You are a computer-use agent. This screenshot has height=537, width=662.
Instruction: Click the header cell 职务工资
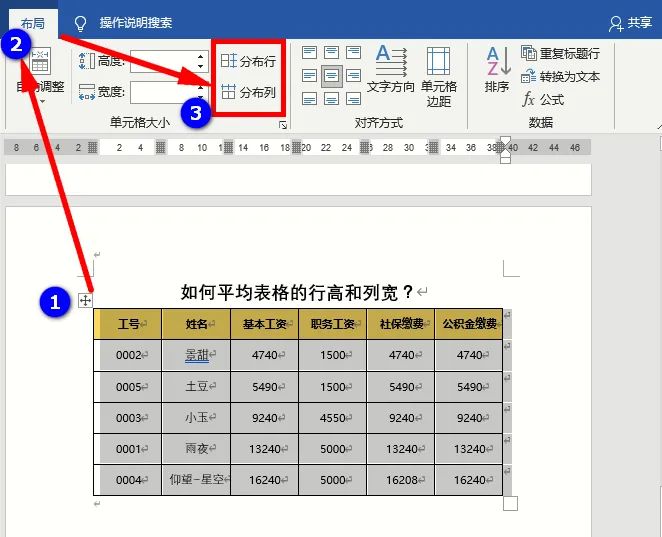click(333, 324)
